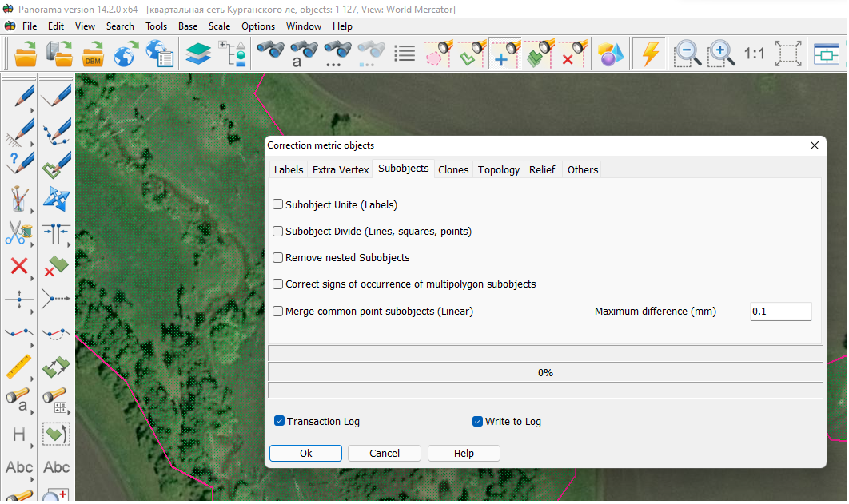Select the yellow ruler measurement tool

(19, 367)
